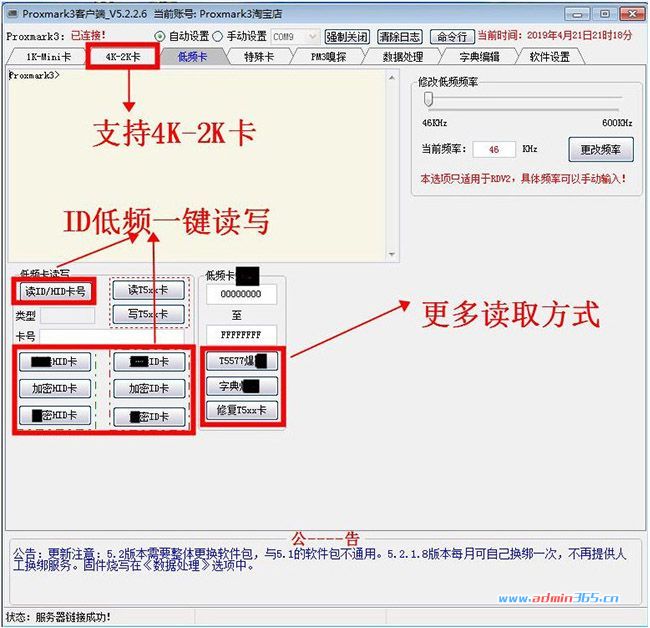Click the top HID卡 write button
The height and width of the screenshot is (628, 650).
pyautogui.click(x=55, y=362)
